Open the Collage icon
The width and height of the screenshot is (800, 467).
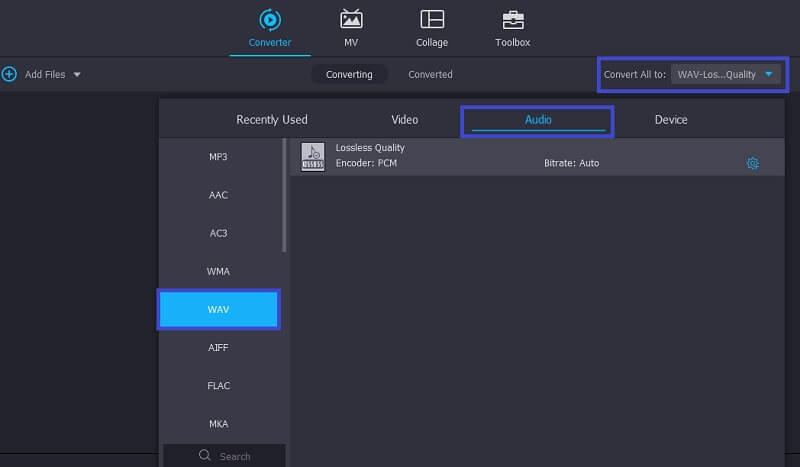tap(432, 19)
